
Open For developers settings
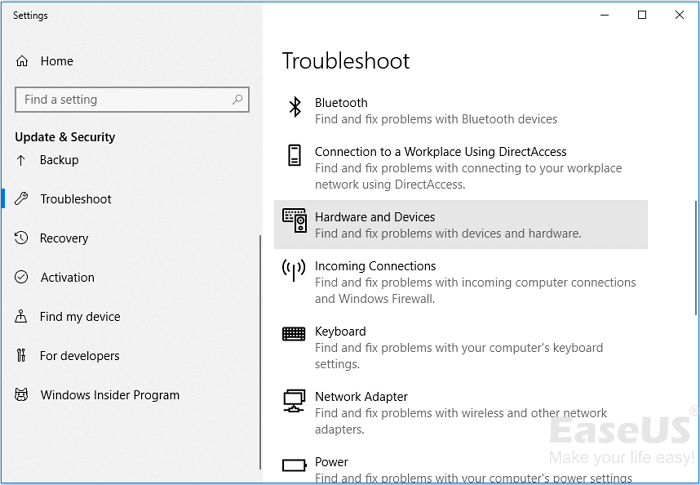pos(79,356)
